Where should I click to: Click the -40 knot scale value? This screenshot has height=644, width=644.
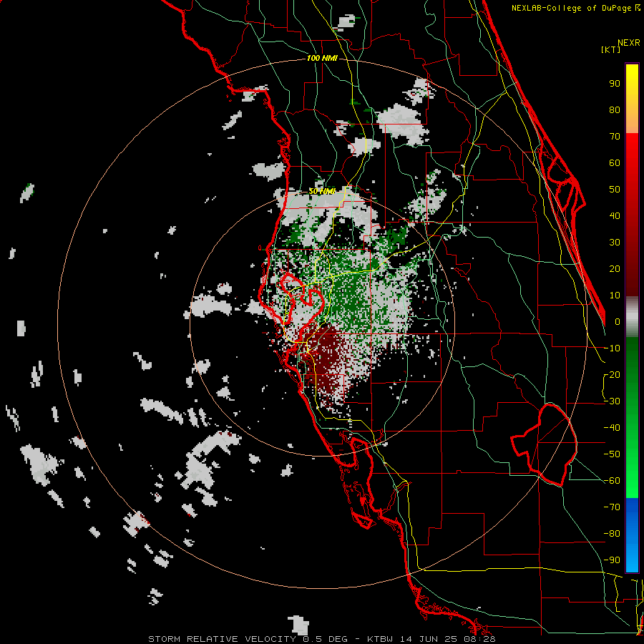point(612,428)
